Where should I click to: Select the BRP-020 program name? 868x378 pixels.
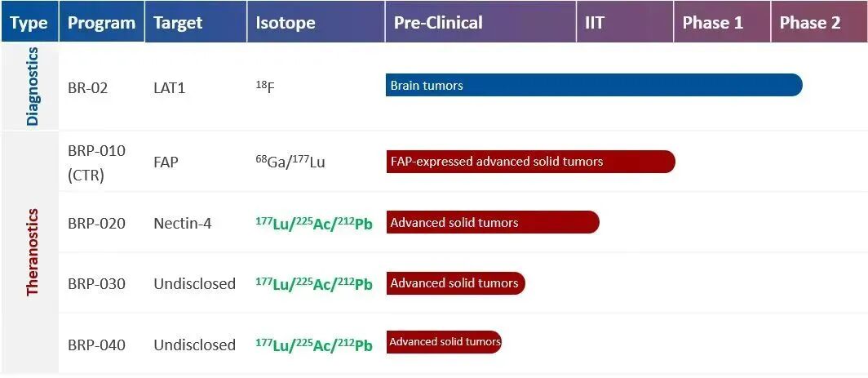tap(97, 223)
